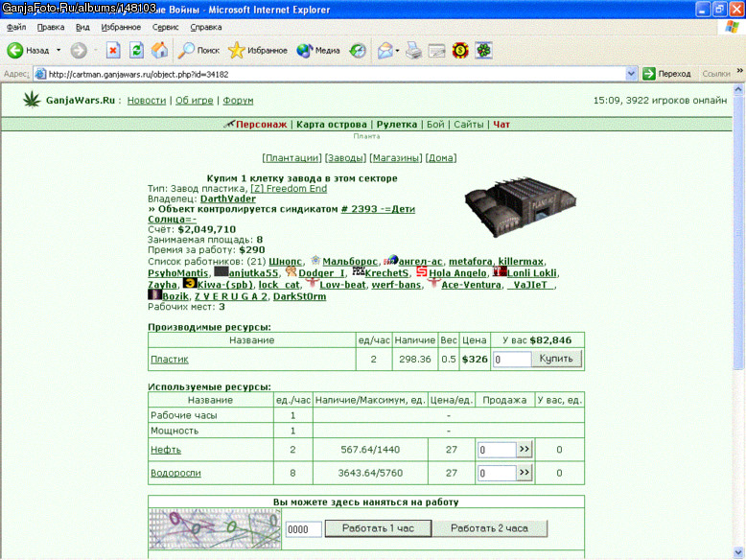The image size is (746, 560).
Task: Go to the Home page icon
Action: click(x=160, y=50)
